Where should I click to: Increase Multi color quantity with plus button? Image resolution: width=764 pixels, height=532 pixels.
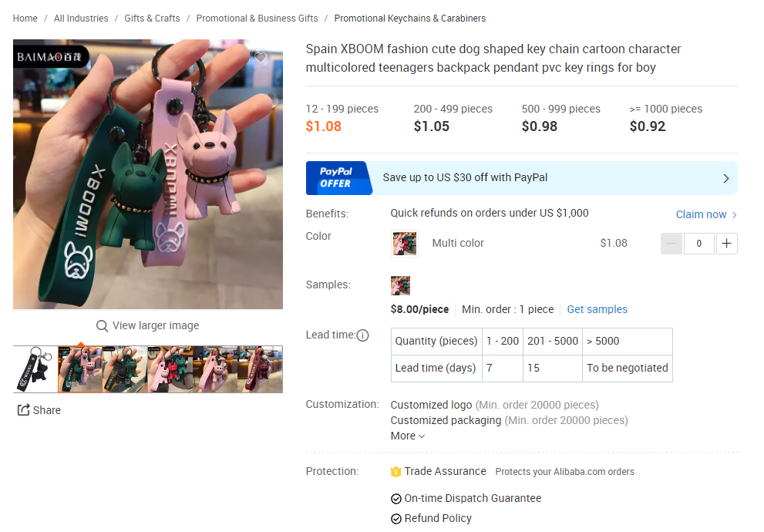click(x=726, y=244)
